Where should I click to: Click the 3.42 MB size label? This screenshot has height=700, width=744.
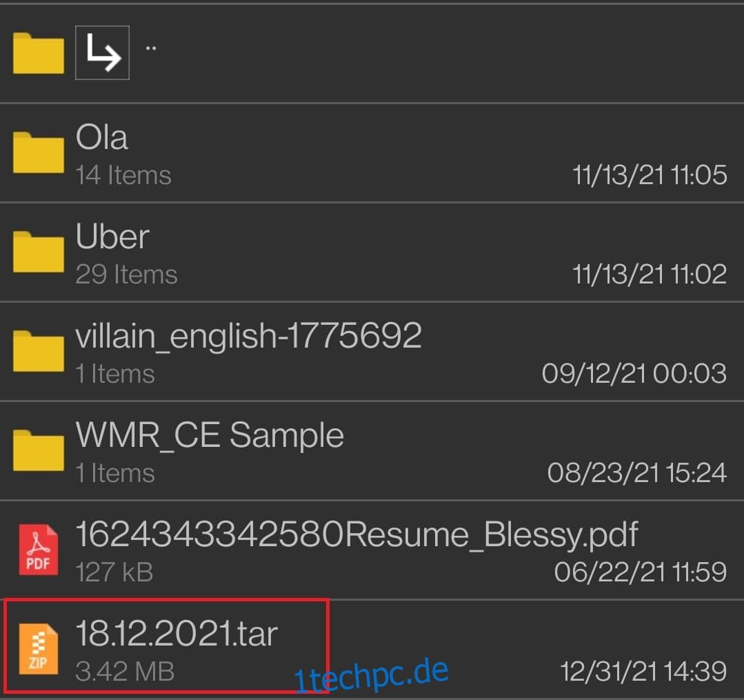click(x=125, y=671)
